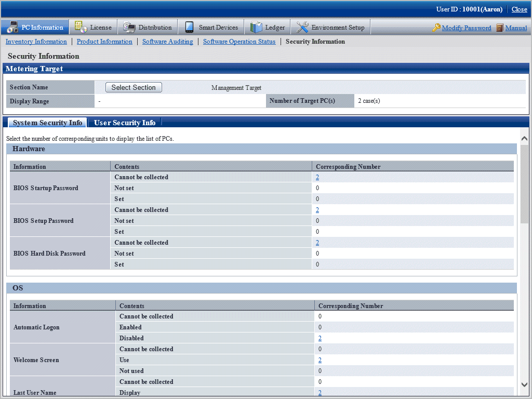532x399 pixels.
Task: Close the session via Close link
Action: coord(519,9)
